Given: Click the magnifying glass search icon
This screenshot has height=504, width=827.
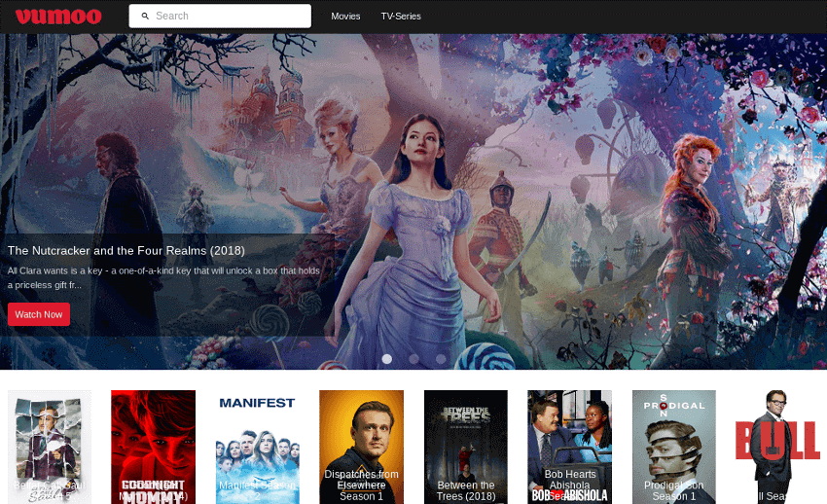Looking at the screenshot, I should (x=145, y=17).
